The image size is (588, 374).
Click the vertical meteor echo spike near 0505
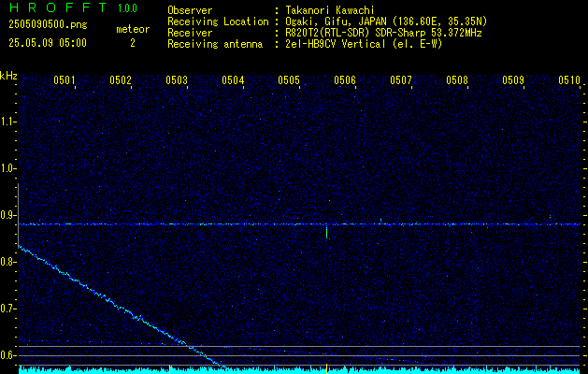point(326,232)
